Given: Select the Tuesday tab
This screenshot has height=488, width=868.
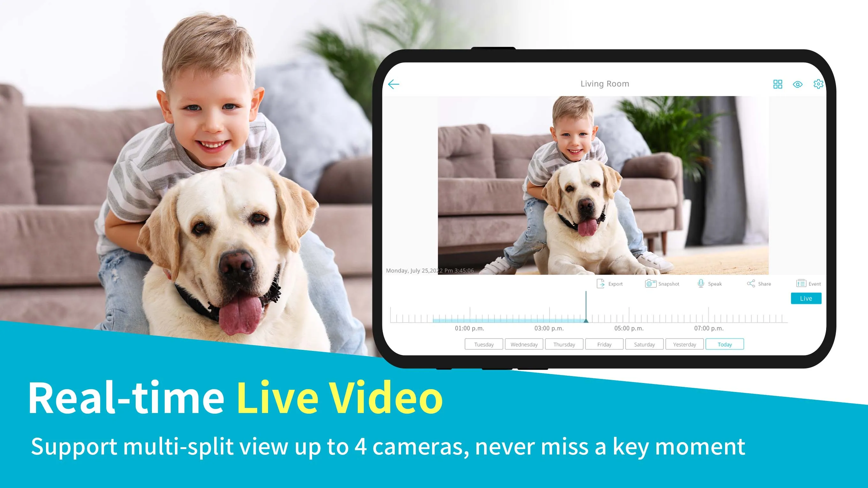Looking at the screenshot, I should click(x=484, y=344).
